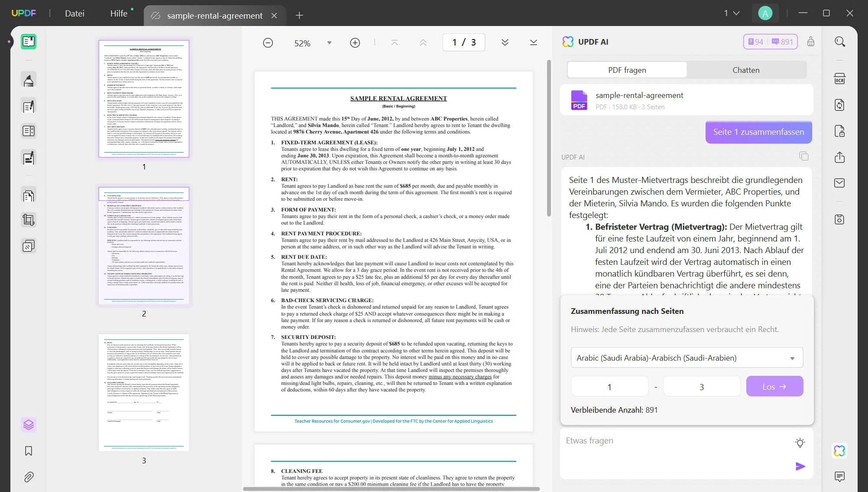Click the copy AI response icon

803,156
